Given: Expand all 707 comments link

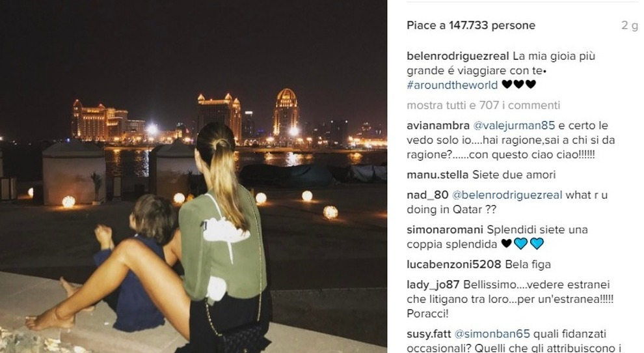Looking at the screenshot, I should coord(483,106).
